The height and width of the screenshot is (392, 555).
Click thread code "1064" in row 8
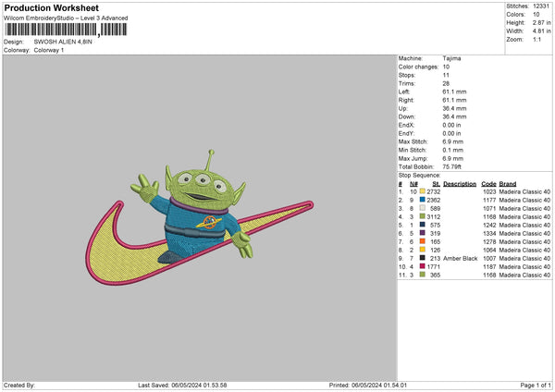[489, 251]
